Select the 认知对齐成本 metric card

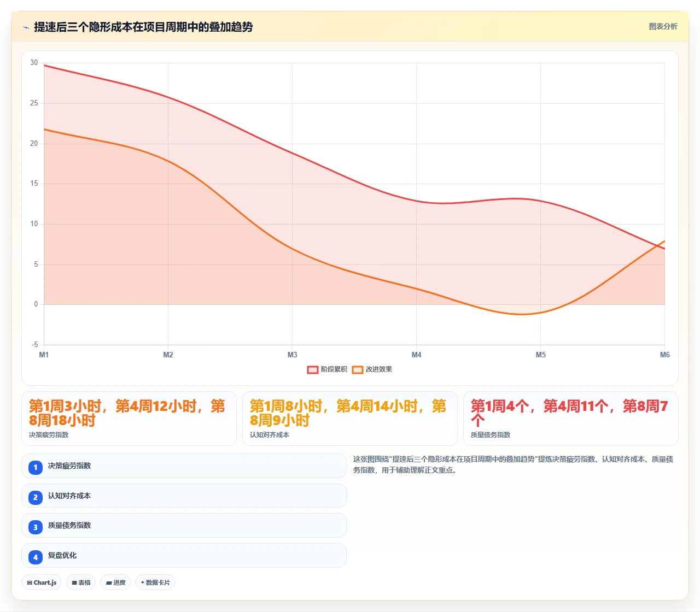[x=350, y=419]
